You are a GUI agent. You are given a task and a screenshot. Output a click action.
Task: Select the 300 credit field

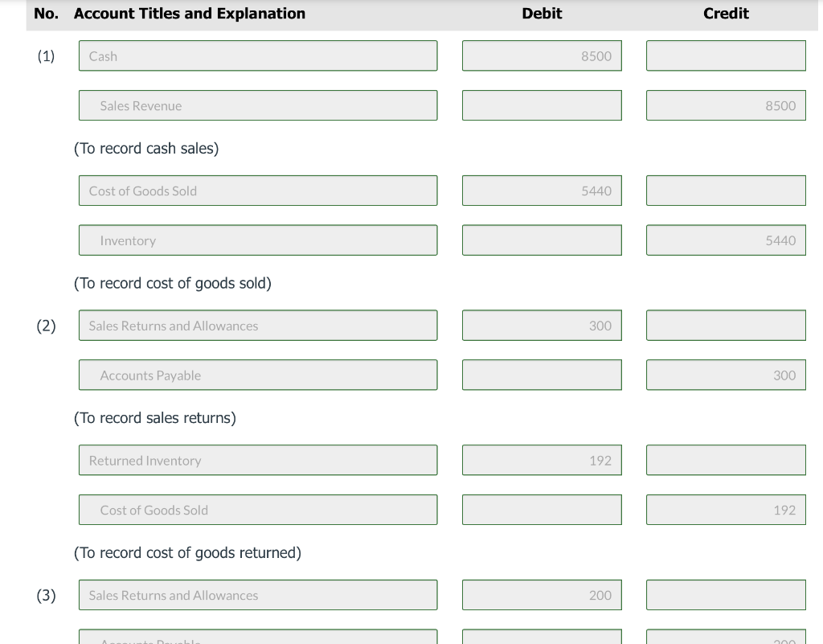[x=726, y=375]
